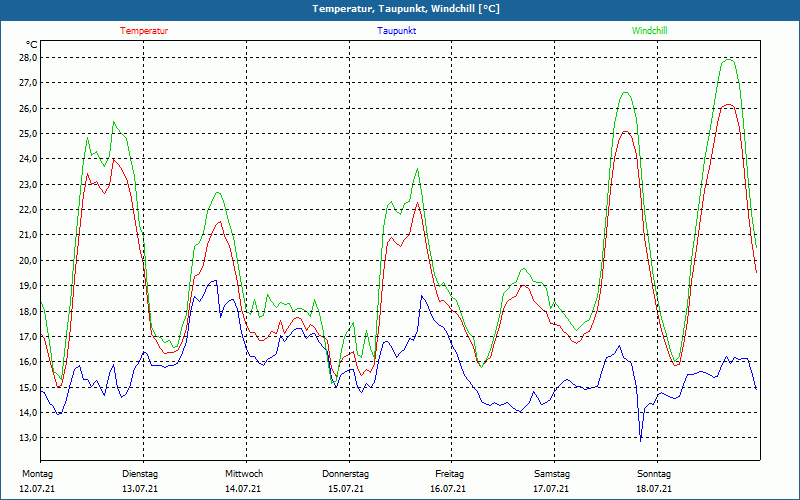Click the date '12.07.21'
This screenshot has height=500, width=800.
[x=37, y=489]
